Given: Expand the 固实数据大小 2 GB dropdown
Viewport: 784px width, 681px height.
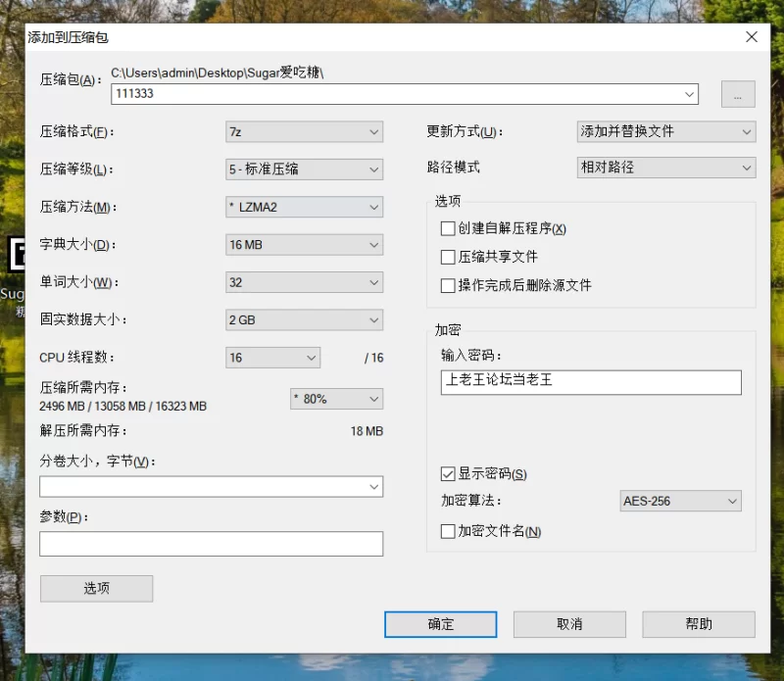Looking at the screenshot, I should pyautogui.click(x=304, y=319).
